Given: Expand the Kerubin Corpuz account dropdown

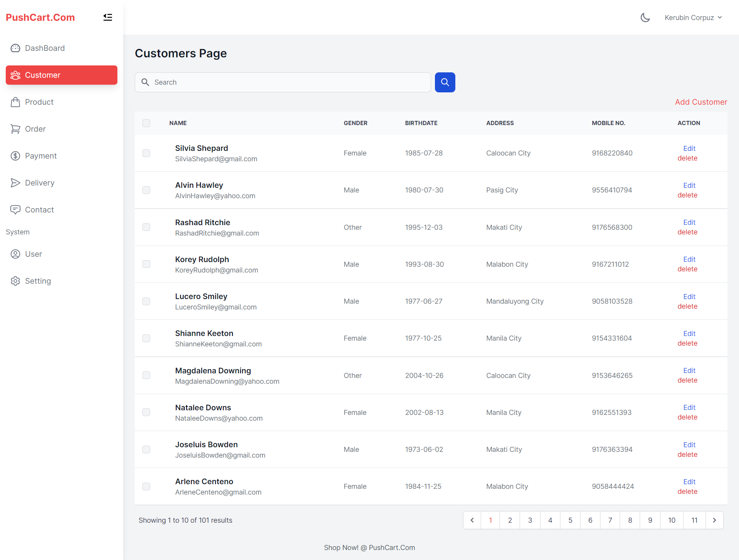Looking at the screenshot, I should point(693,17).
